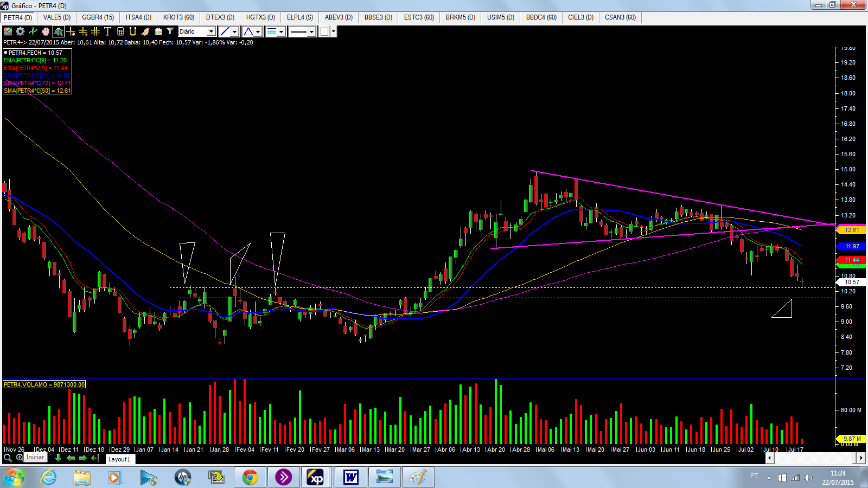
Task: Toggle the magnet snap tool
Action: pos(133,31)
